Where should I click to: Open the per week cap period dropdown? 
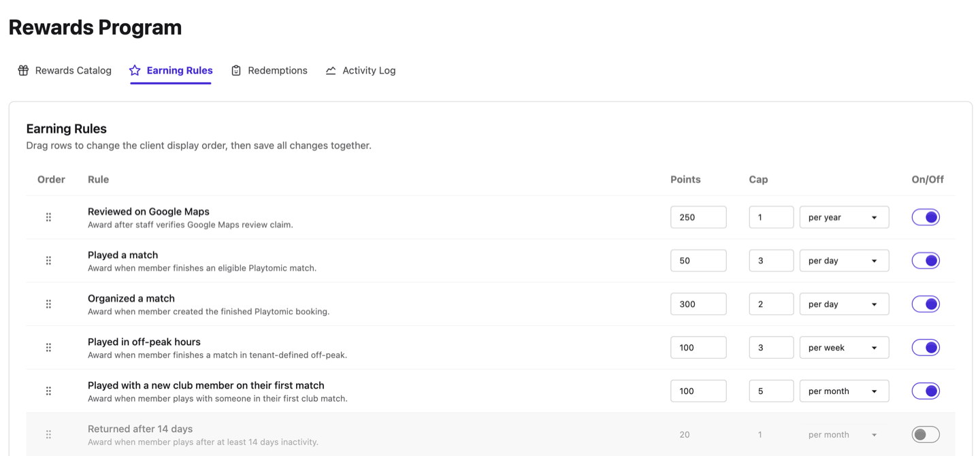click(x=844, y=348)
